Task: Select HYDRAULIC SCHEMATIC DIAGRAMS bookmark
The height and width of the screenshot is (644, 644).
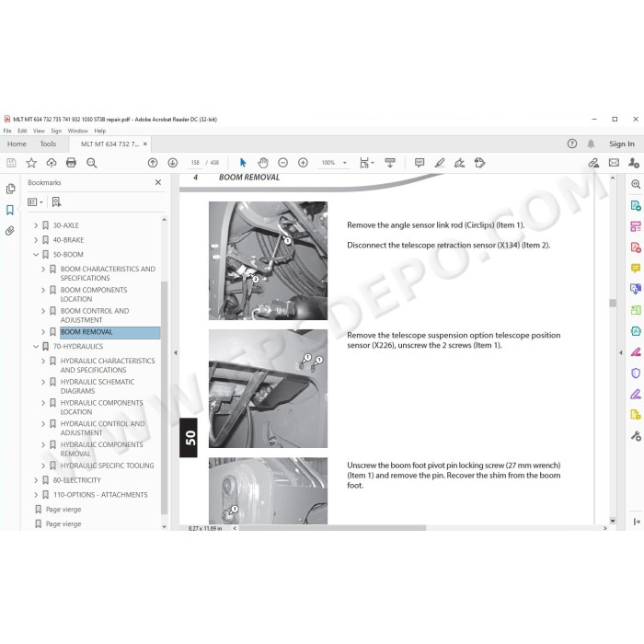Action: [x=97, y=386]
